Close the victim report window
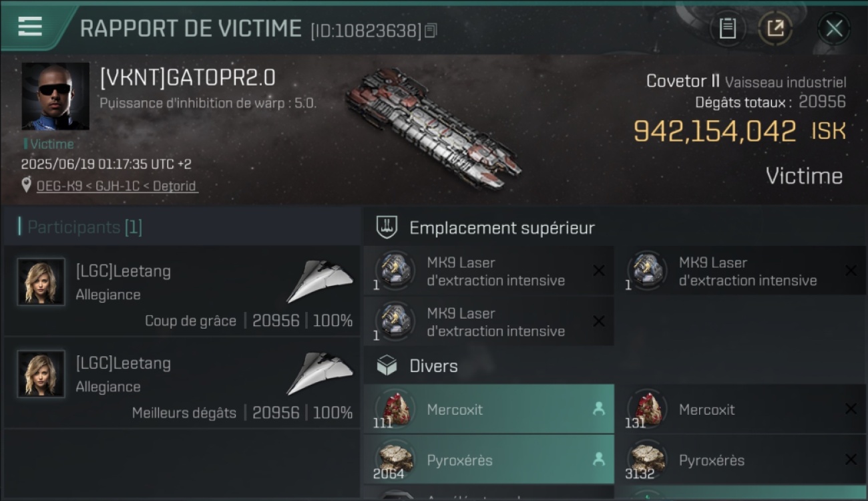 (834, 29)
